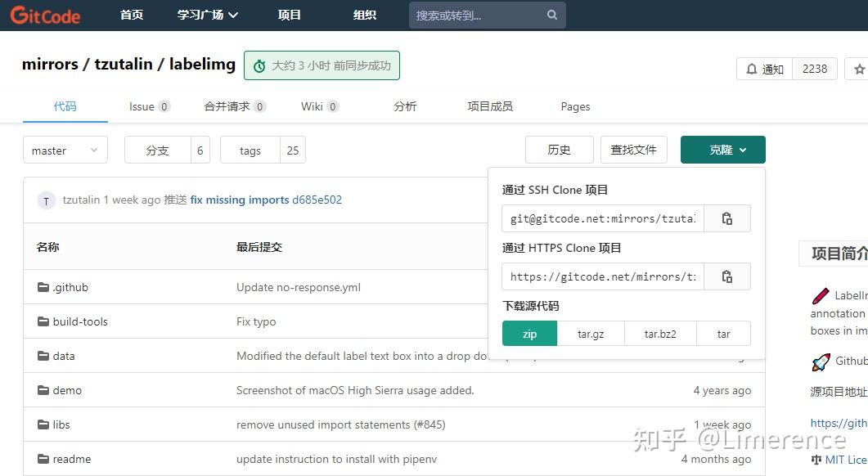Click the demo folder icon
Viewport: 868px width, 476px height.
[43, 389]
